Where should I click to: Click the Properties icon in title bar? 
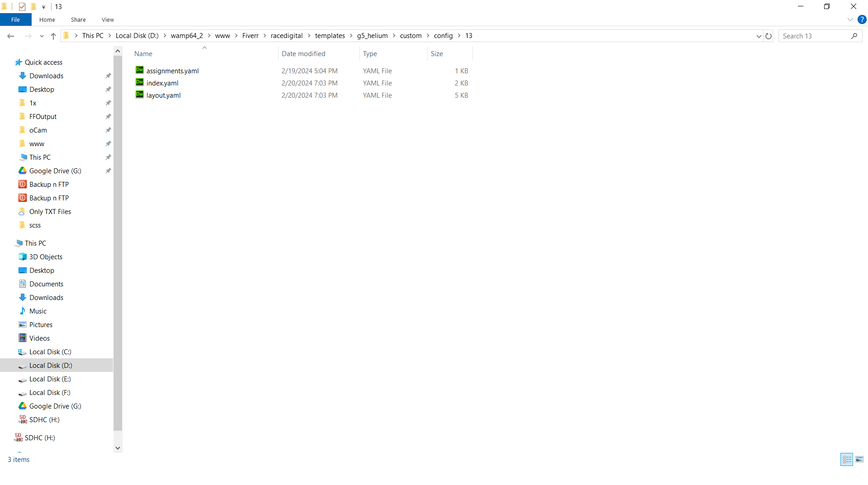(x=22, y=6)
